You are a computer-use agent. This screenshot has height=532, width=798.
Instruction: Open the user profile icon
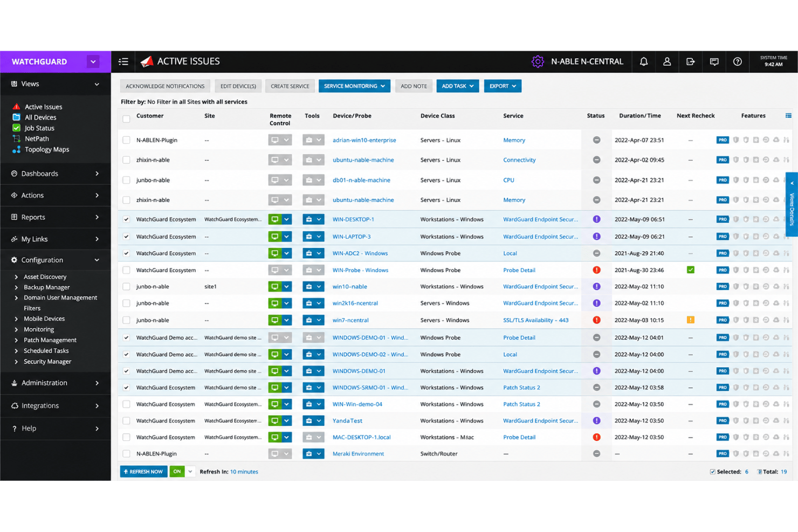click(667, 61)
